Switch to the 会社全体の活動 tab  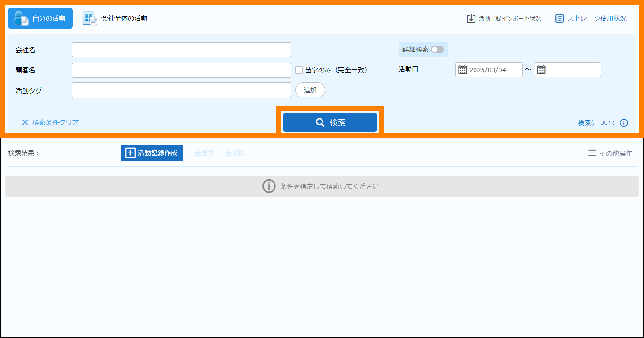tap(115, 18)
